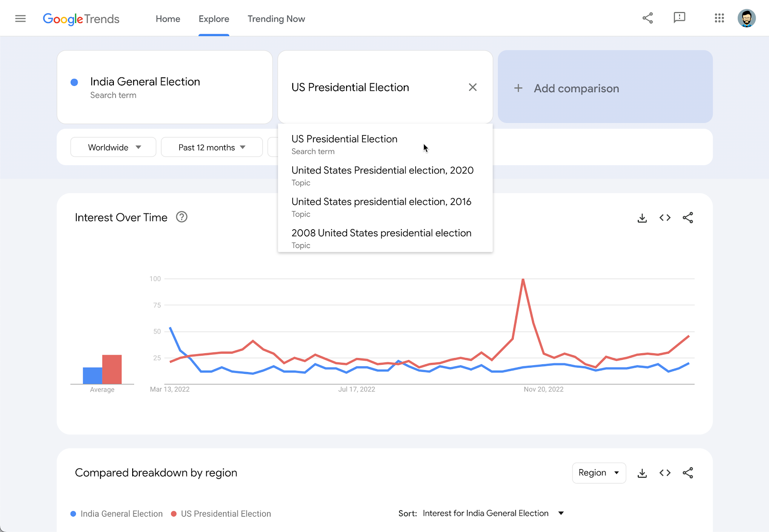The image size is (769, 532).
Task: Click the Jul 17, 2022 axis label
Action: 357,389
